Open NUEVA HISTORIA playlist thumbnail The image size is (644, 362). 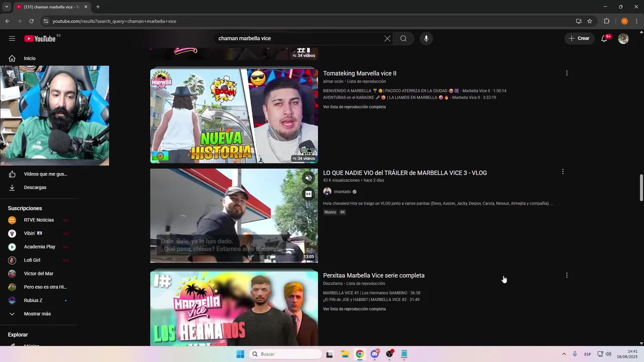point(234,116)
